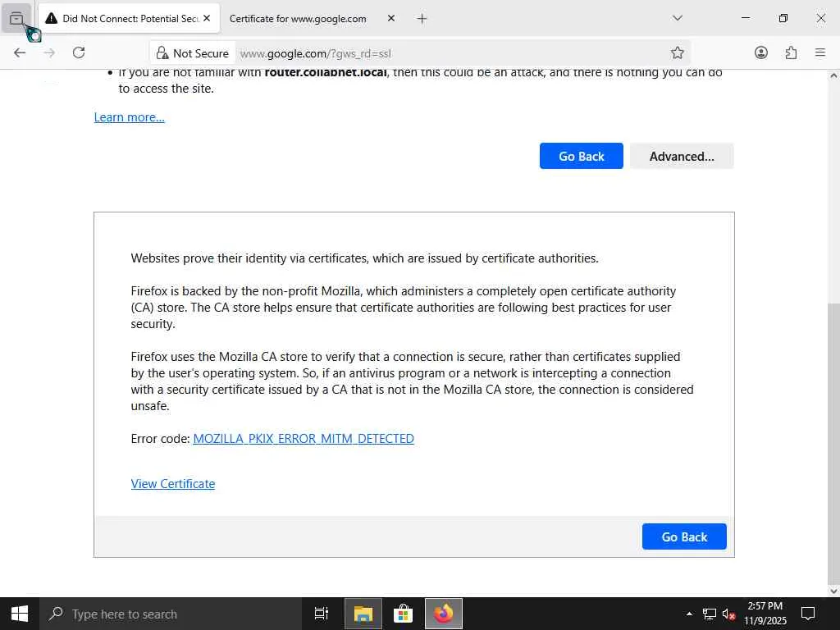
Task: Open File Explorer from taskbar
Action: (x=363, y=614)
